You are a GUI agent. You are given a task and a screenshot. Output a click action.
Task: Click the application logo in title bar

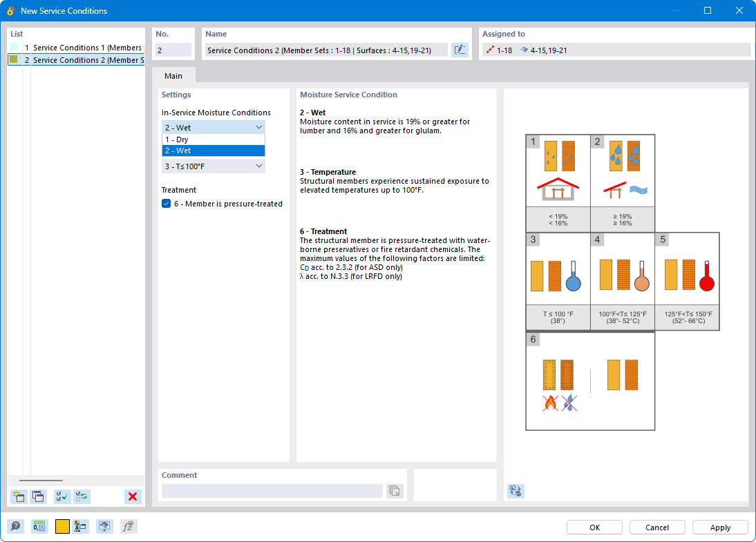click(10, 10)
